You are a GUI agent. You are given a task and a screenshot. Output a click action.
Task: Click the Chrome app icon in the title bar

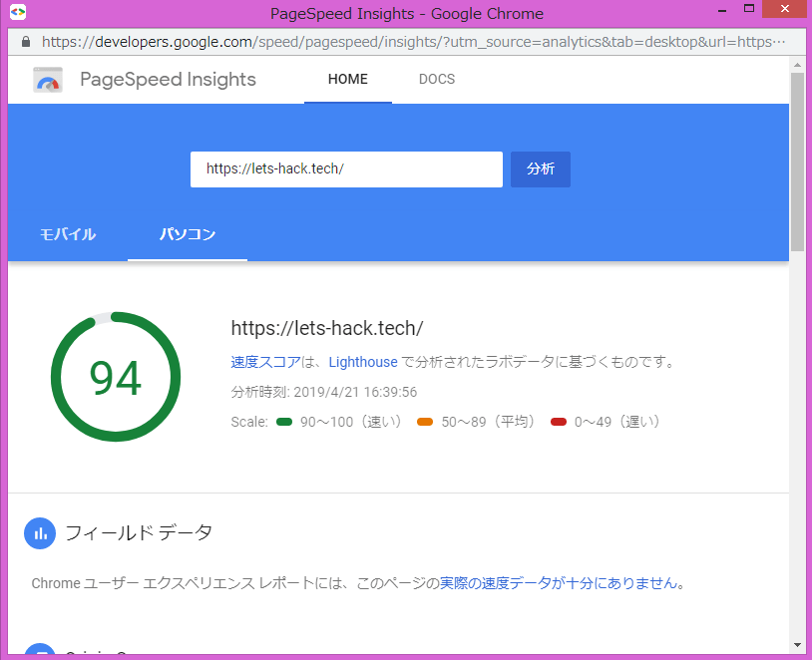click(18, 11)
